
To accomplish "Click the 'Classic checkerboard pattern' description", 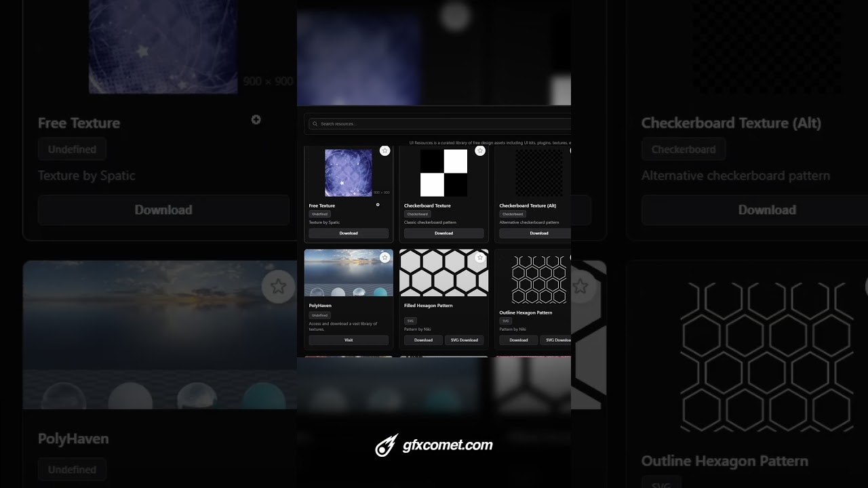I will [x=430, y=222].
